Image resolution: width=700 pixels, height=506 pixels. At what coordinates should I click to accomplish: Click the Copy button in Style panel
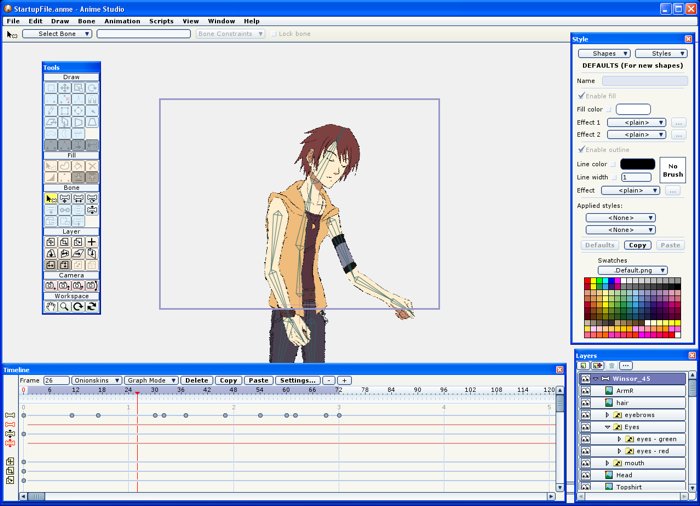[638, 245]
